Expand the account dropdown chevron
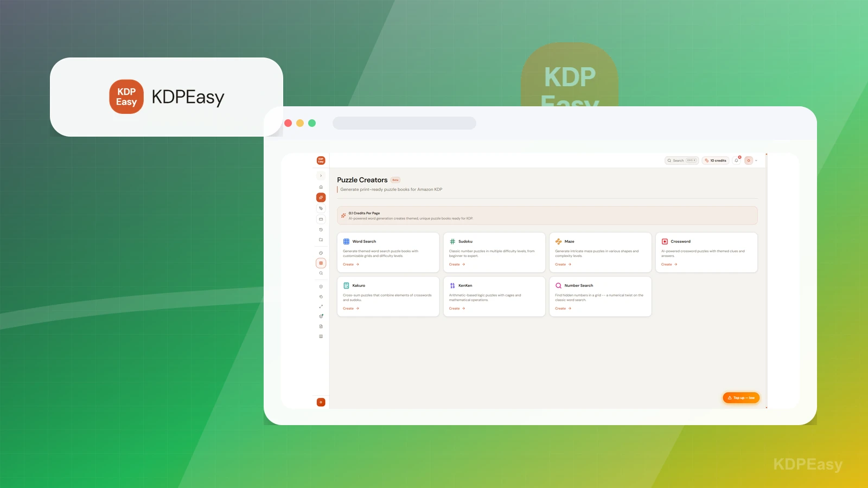868x488 pixels. point(756,160)
